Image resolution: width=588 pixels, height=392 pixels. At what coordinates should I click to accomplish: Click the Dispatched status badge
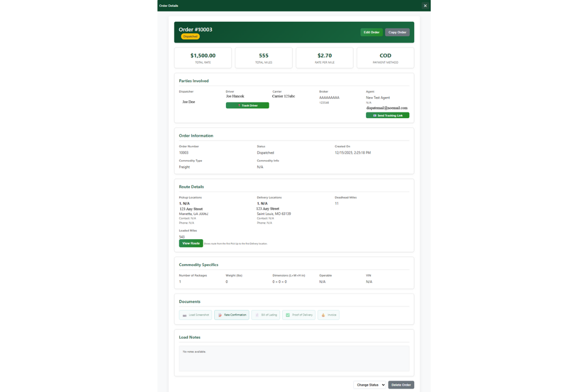[x=190, y=36]
